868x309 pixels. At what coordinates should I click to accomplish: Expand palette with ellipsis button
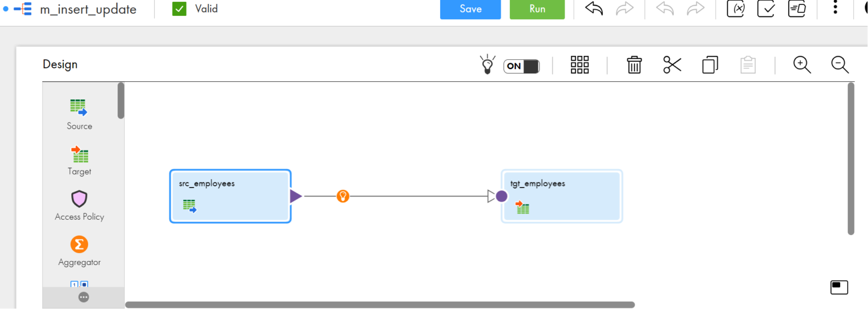click(x=84, y=297)
